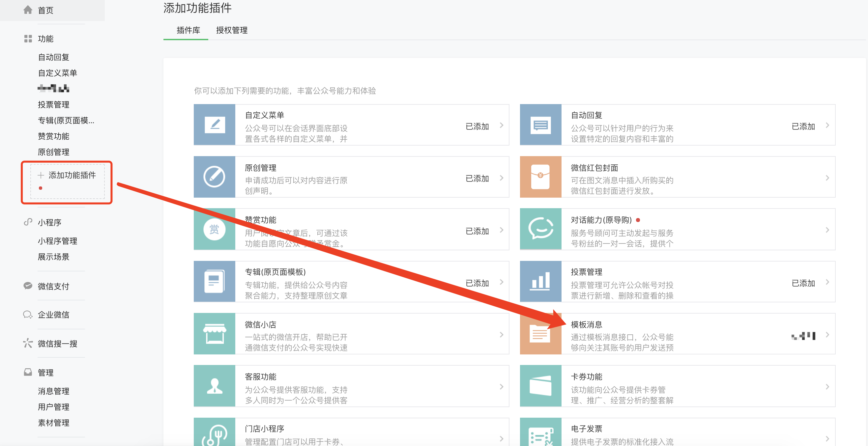The width and height of the screenshot is (868, 446).
Task: Open the 模板消息 plugin title
Action: (587, 324)
